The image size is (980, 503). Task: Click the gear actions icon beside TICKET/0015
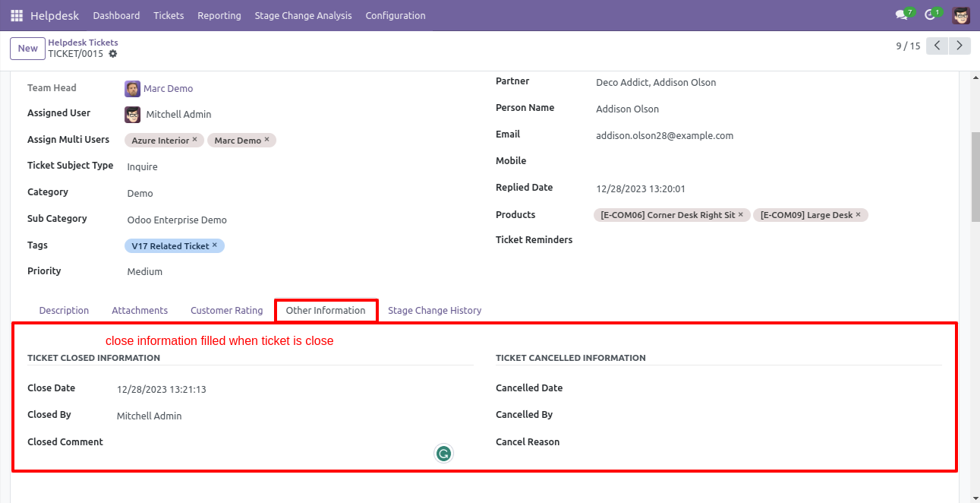[x=113, y=54]
